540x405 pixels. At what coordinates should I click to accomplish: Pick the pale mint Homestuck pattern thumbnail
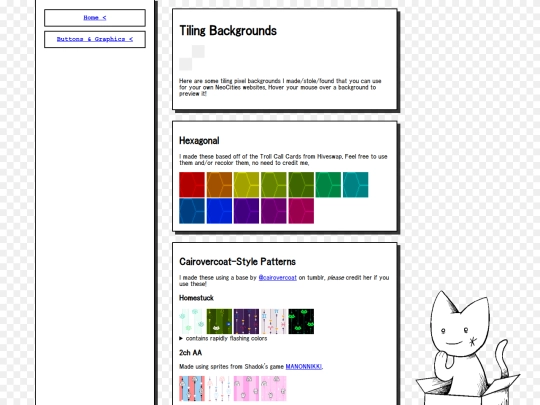(x=192, y=321)
